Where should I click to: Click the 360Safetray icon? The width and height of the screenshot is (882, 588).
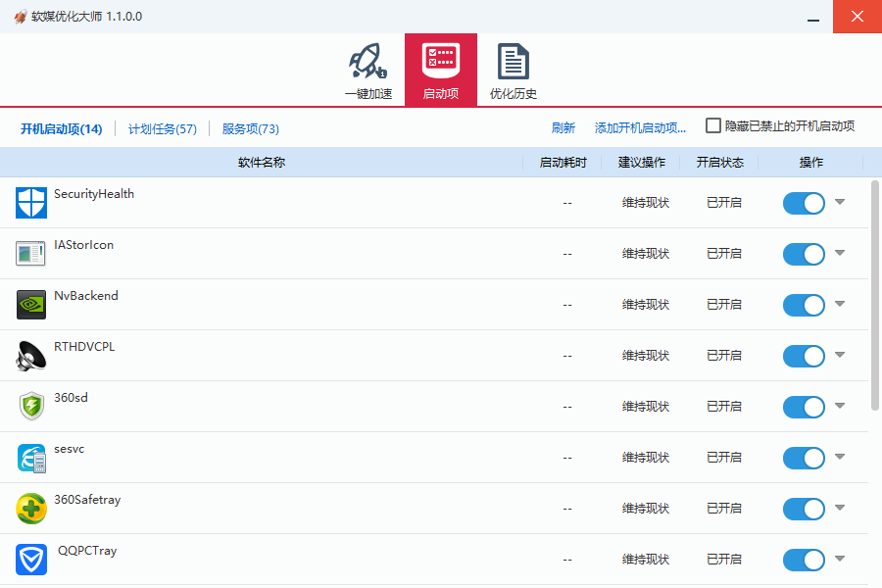point(31,509)
